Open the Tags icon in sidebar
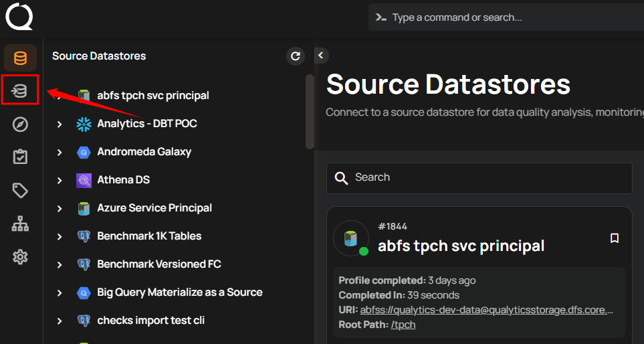The height and width of the screenshot is (344, 644). (20, 190)
